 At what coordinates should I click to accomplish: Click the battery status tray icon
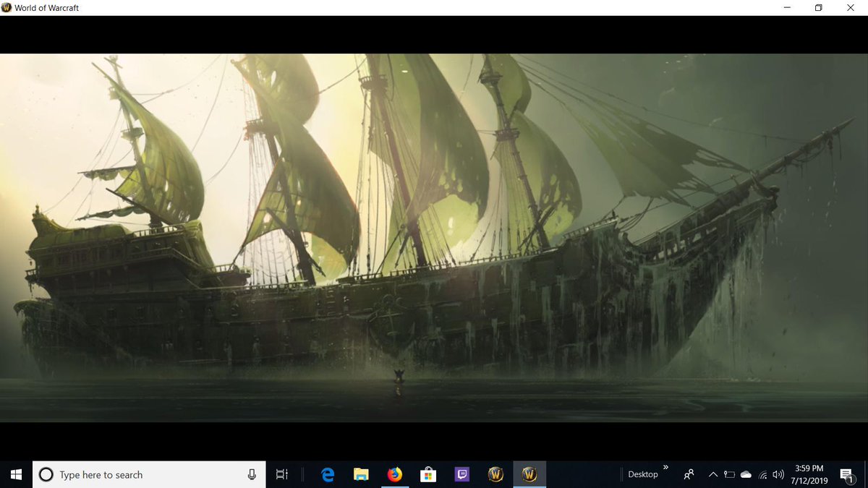(729, 474)
